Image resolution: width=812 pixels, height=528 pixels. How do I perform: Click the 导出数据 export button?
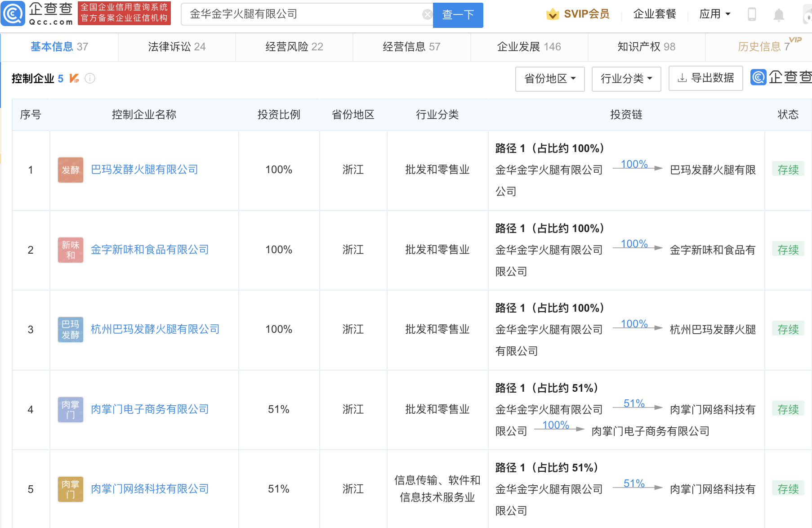705,78
